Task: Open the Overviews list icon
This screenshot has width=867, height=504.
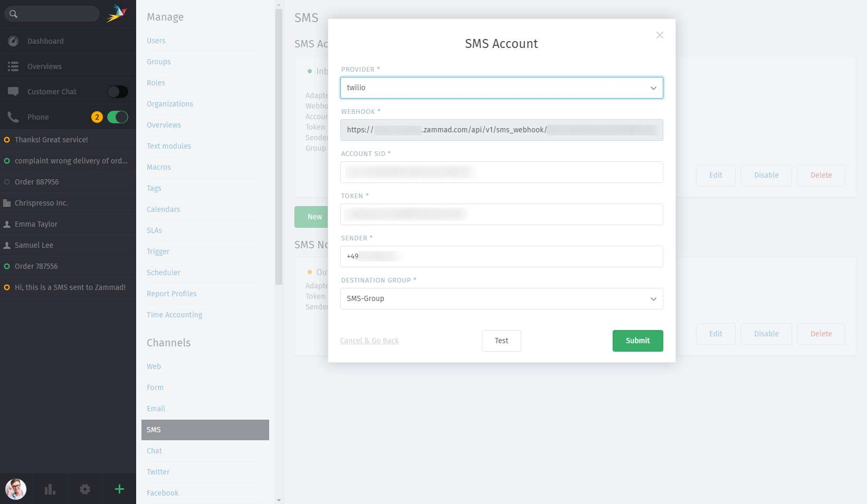Action: (13, 66)
